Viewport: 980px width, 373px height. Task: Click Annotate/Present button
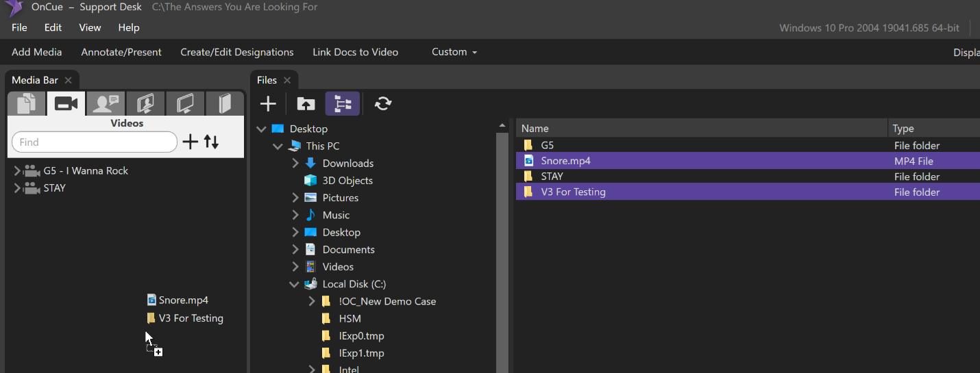(121, 52)
